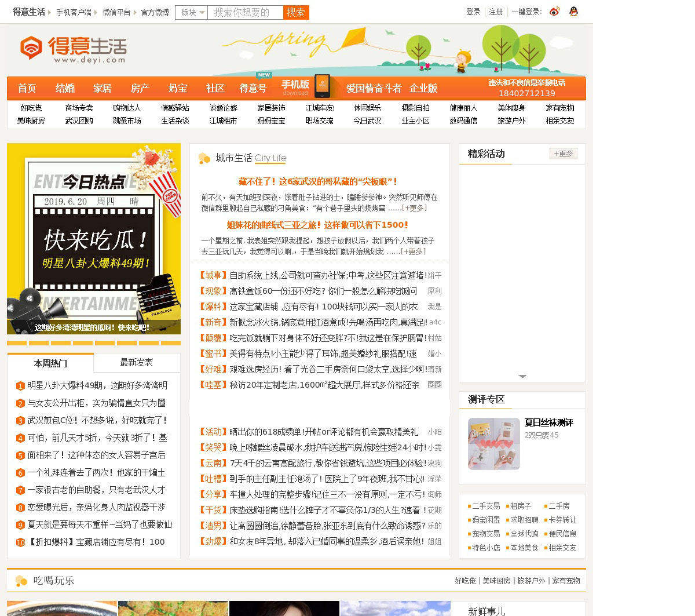
Task: Click the 吃喝玩乐 section icon
Action: [21, 581]
